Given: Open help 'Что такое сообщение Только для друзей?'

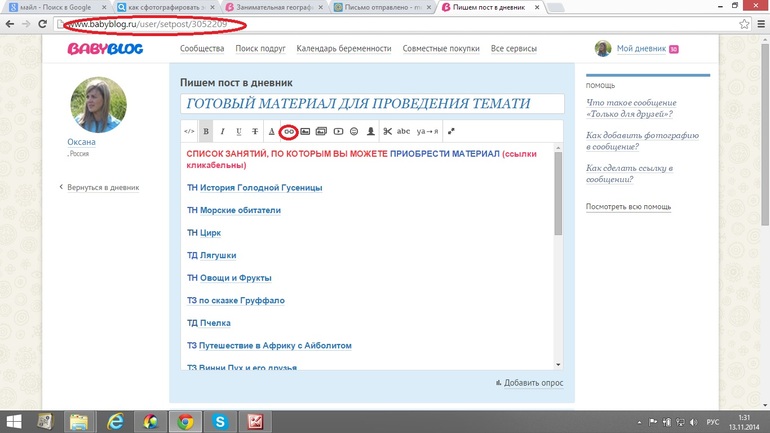Looking at the screenshot, I should 631,108.
